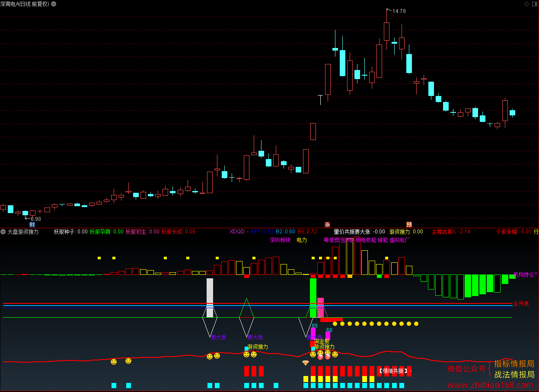Click the square panel-layout icon at top right
539x392 pixels.
tap(534, 4)
